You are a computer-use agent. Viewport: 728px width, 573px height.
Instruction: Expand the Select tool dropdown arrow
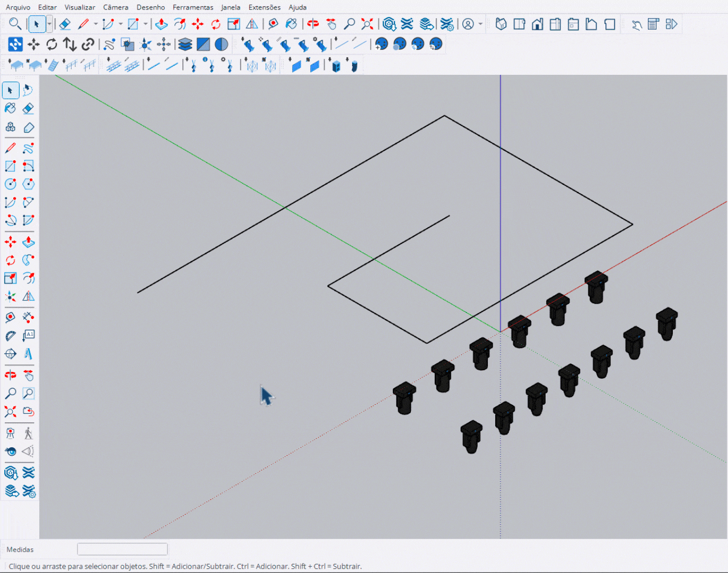click(x=49, y=24)
